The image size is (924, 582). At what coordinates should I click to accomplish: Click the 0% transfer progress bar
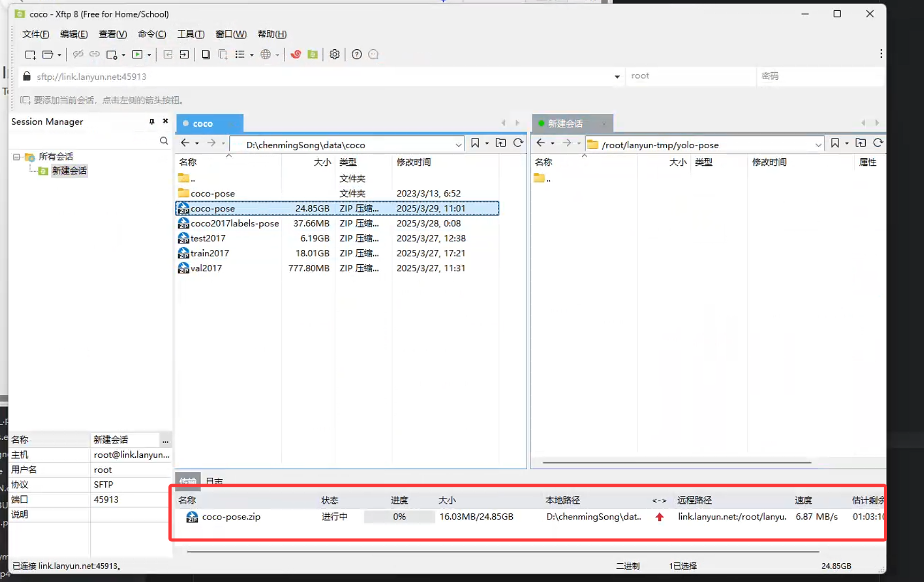399,517
